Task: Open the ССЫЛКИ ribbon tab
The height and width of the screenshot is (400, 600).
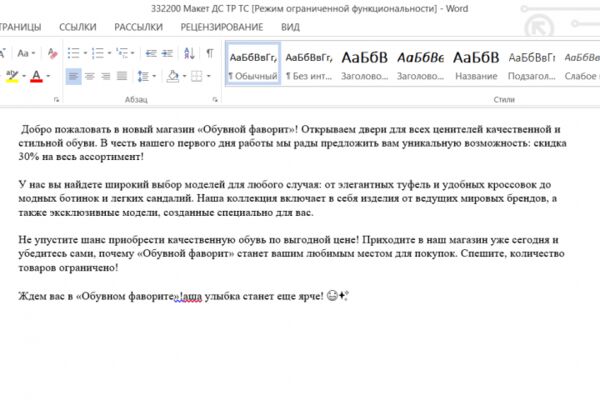Action: 78,27
